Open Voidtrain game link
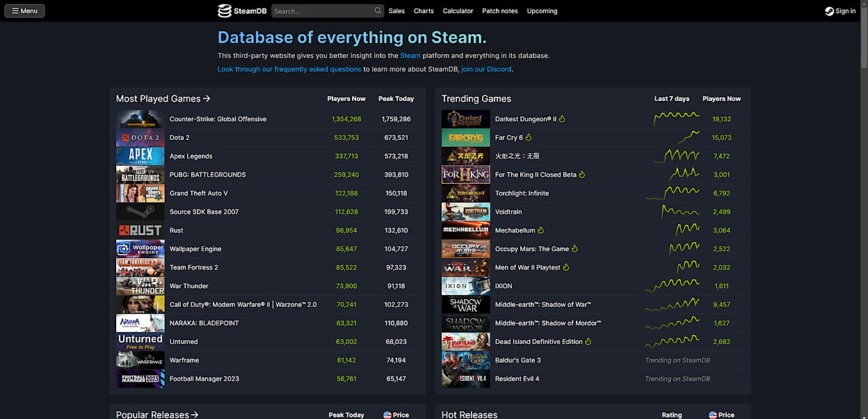 click(x=508, y=212)
